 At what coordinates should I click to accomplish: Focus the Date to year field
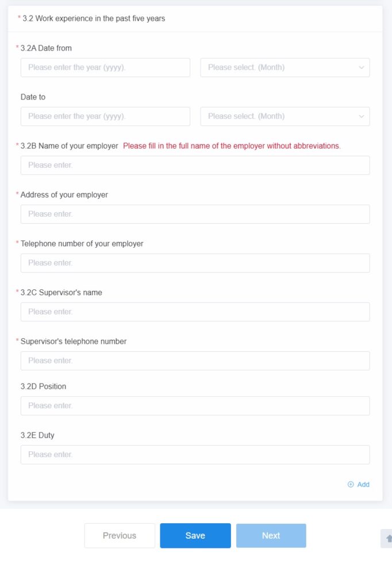105,116
